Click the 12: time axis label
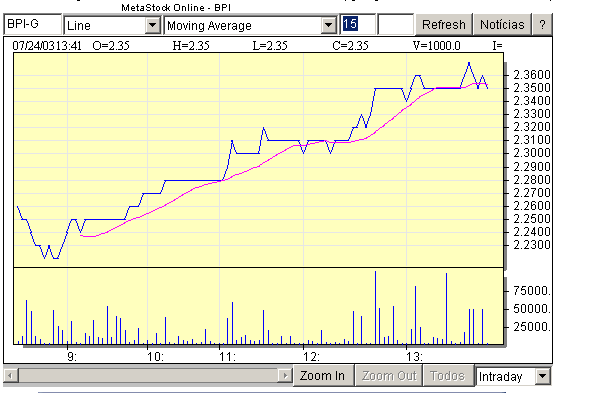Screen dimensions: 592x393 [x=311, y=357]
